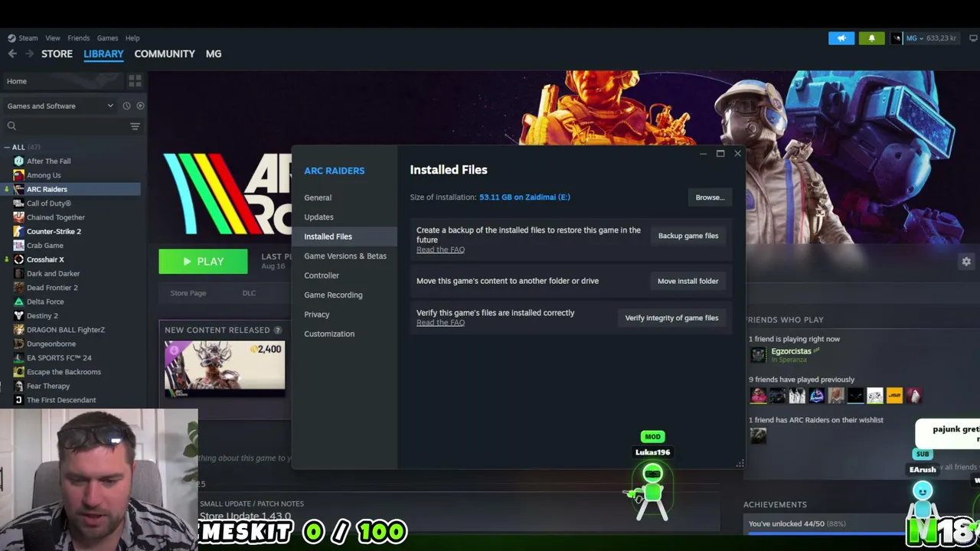The height and width of the screenshot is (551, 980).
Task: Click Move install folder button
Action: point(688,281)
